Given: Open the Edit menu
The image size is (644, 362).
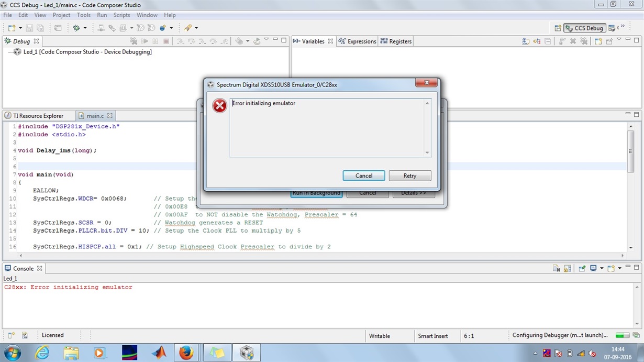Looking at the screenshot, I should [23, 15].
